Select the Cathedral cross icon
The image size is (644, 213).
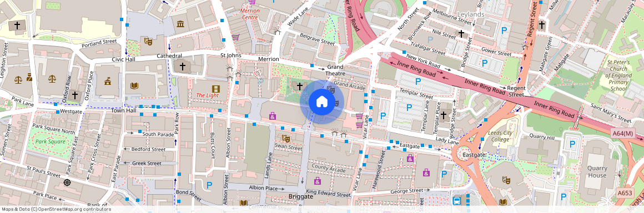point(182,66)
